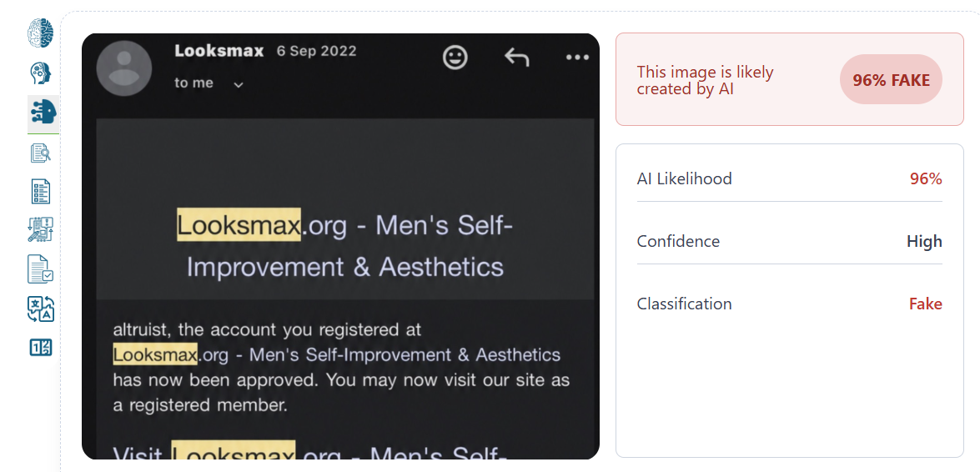Image resolution: width=980 pixels, height=472 pixels.
Task: Click the 'This image is likely created by AI' text
Action: pos(705,80)
